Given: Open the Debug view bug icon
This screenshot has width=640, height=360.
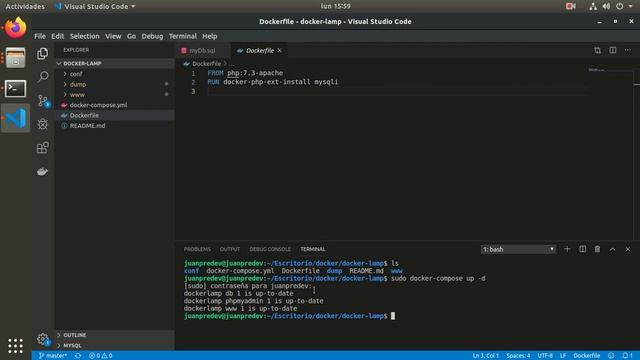Looking at the screenshot, I should [x=42, y=124].
